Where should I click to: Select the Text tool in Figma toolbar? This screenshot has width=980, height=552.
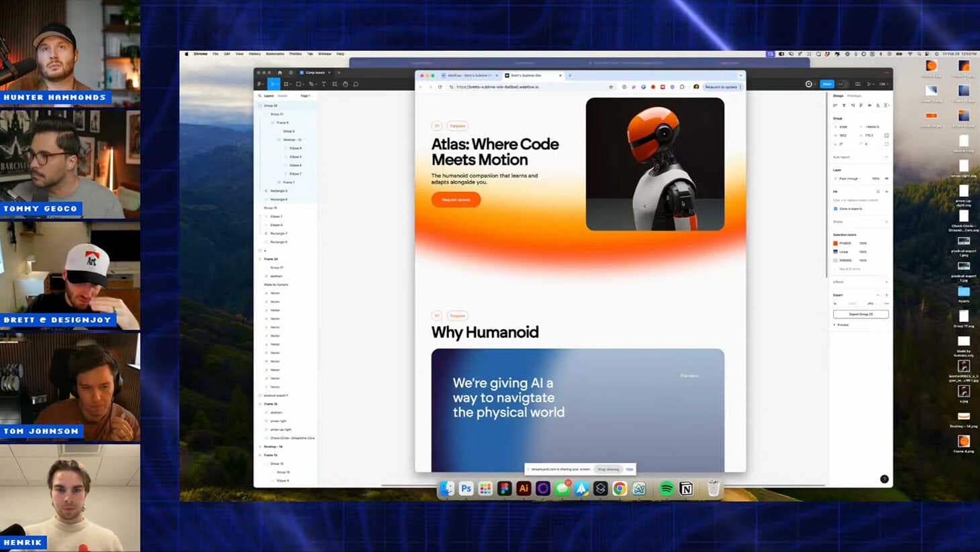pyautogui.click(x=324, y=85)
